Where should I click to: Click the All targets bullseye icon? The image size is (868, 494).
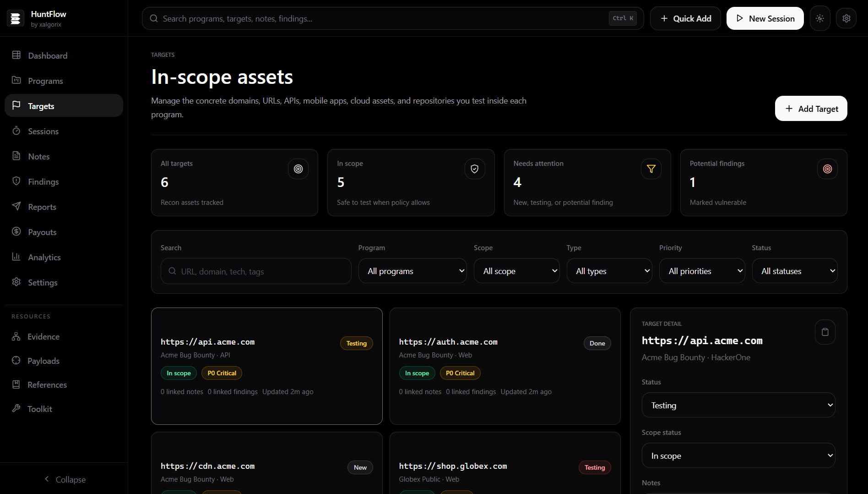coord(298,169)
